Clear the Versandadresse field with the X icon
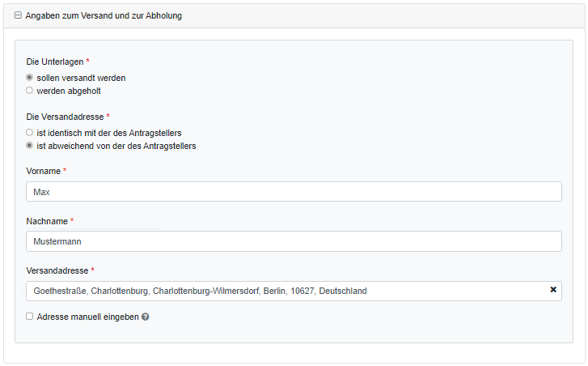The width and height of the screenshot is (588, 366). [553, 289]
